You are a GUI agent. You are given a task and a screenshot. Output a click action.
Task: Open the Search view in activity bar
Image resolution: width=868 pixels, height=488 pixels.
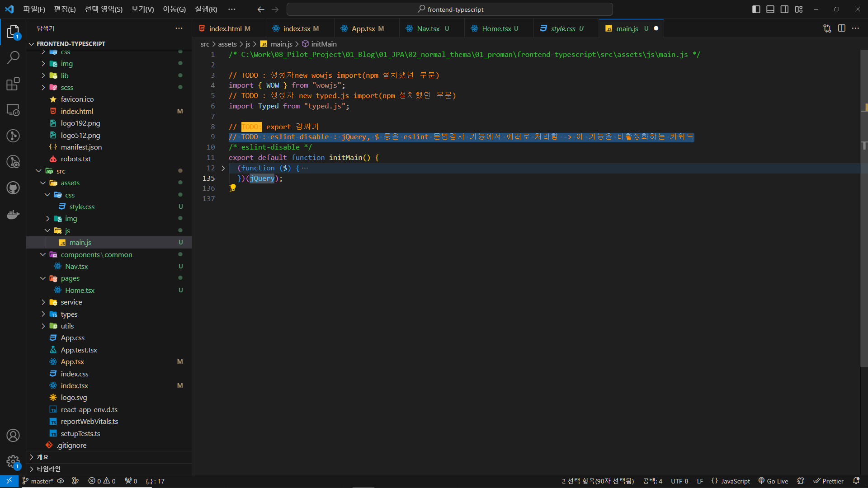(x=13, y=57)
